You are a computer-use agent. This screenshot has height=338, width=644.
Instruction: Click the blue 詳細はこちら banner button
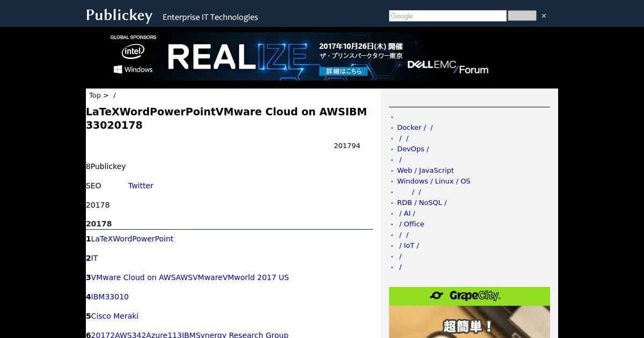(x=343, y=71)
